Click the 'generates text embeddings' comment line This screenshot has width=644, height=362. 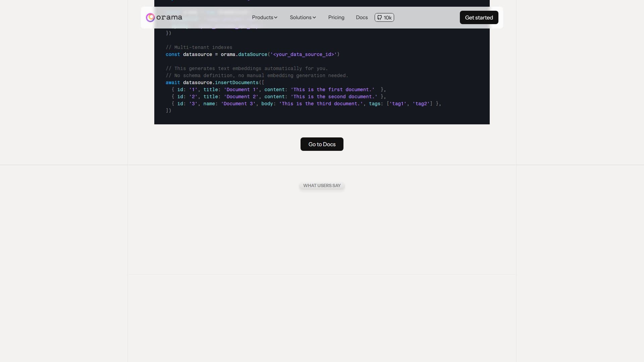pyautogui.click(x=247, y=68)
